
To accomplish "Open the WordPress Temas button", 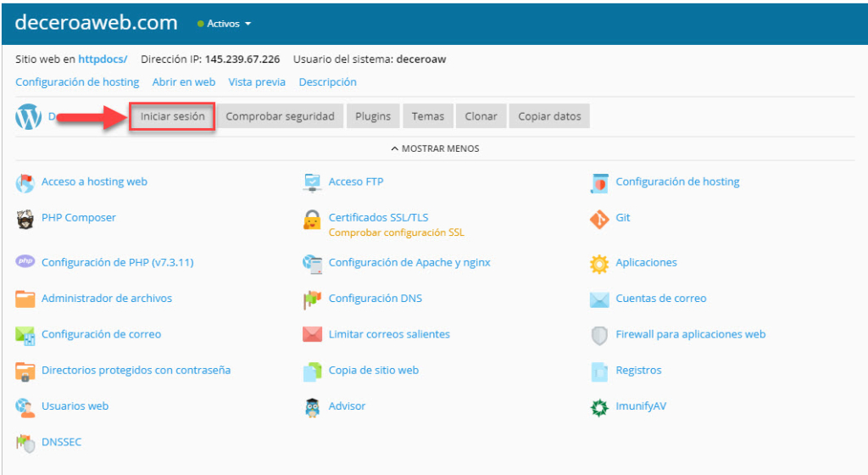I will tap(428, 116).
